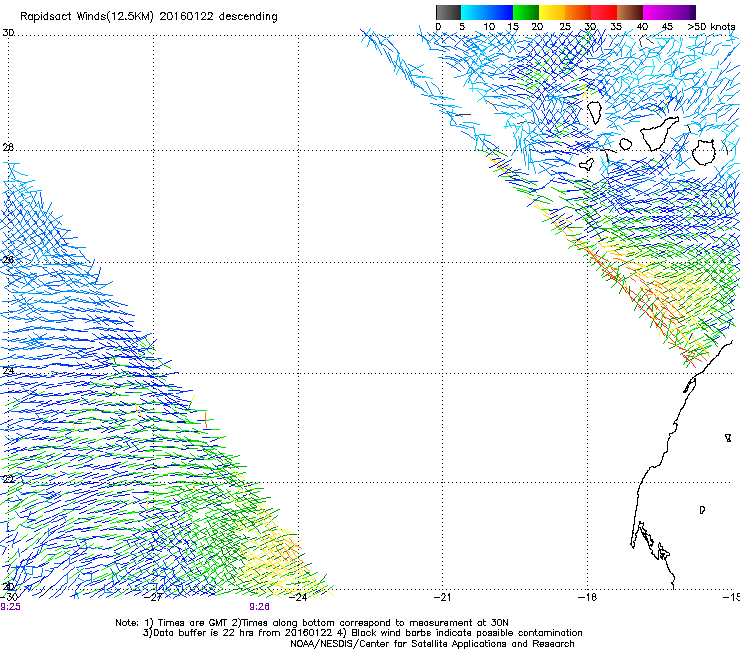The height and width of the screenshot is (650, 740).
Task: Click the gray 0-5 knots legend swatch
Action: tap(448, 12)
